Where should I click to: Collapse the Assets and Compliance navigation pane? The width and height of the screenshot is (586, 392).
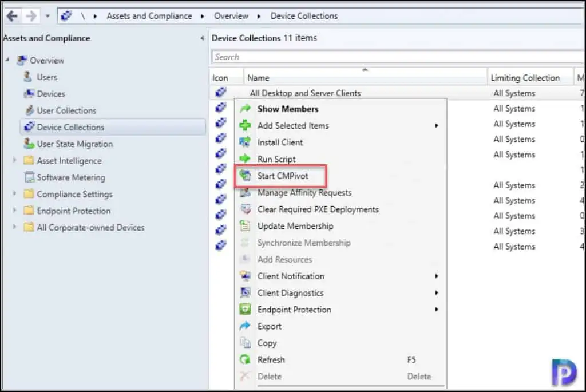pos(202,38)
